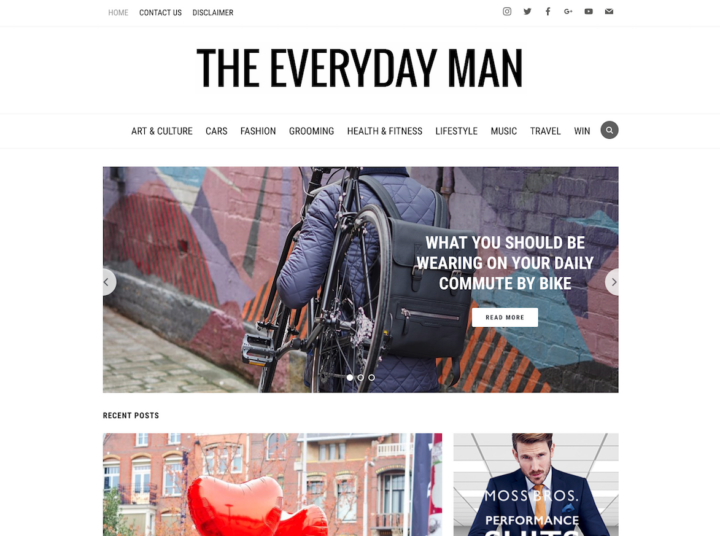This screenshot has height=536, width=720.
Task: Open the Google Plus social icon
Action: coord(568,11)
